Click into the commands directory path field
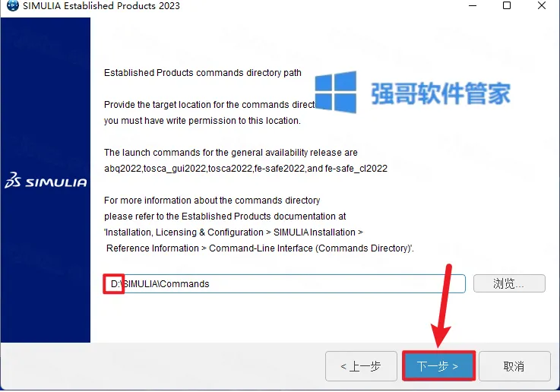The width and height of the screenshot is (560, 392). [x=285, y=284]
